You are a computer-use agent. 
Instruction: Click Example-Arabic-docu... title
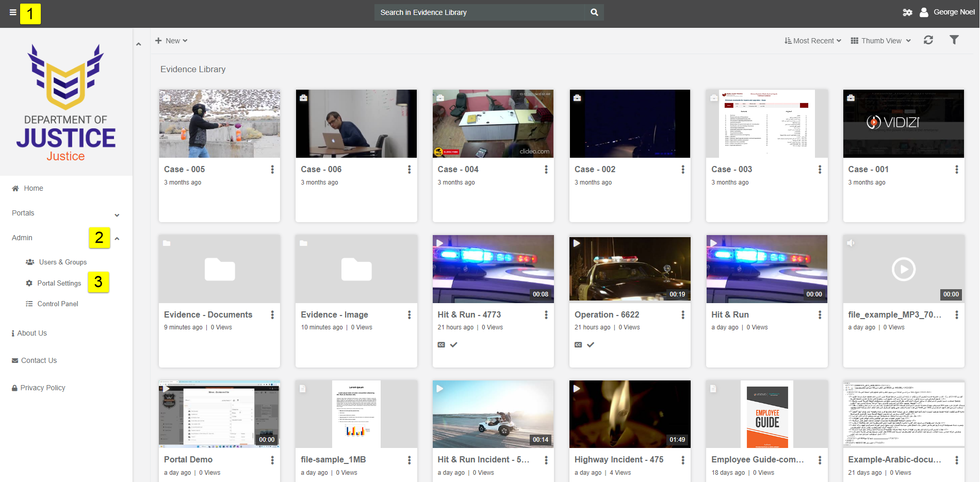[x=894, y=460]
